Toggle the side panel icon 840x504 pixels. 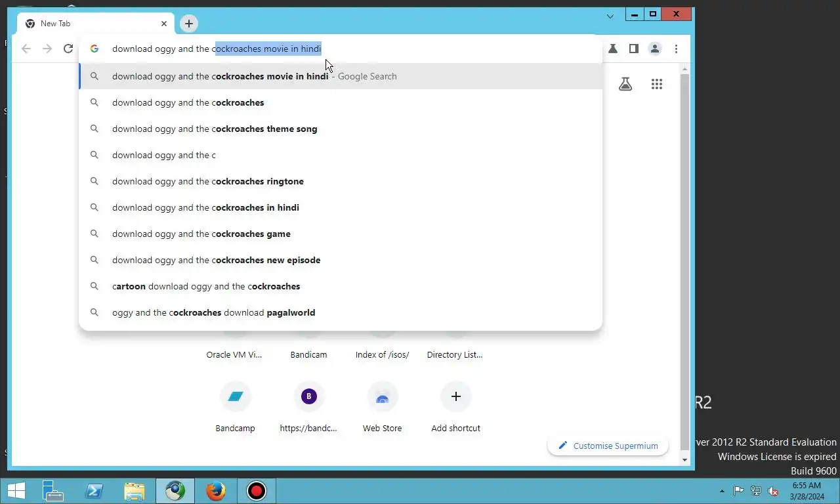pyautogui.click(x=633, y=49)
